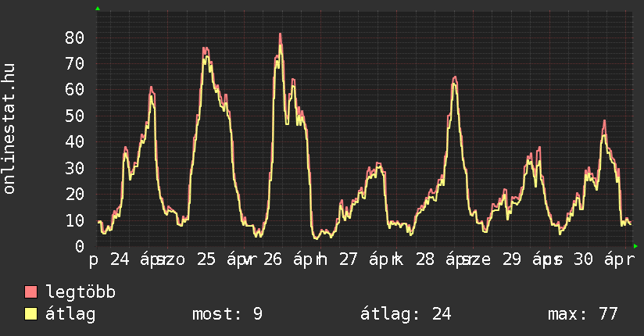Click the 20 label on the y-axis
This screenshot has width=644, height=336.
74,194
